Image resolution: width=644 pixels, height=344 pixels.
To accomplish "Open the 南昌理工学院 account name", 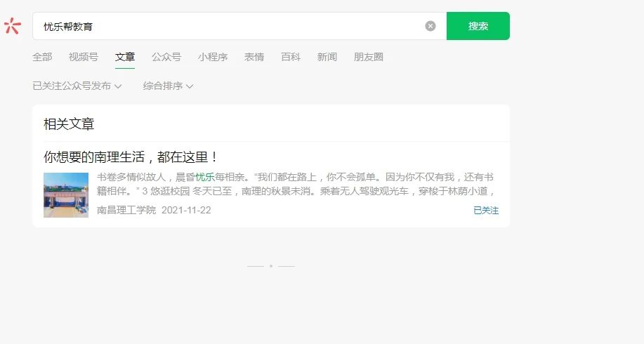I will 126,210.
